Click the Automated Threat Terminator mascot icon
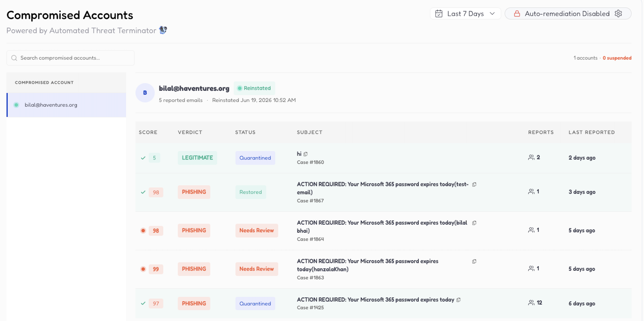The width and height of the screenshot is (644, 321). (163, 30)
